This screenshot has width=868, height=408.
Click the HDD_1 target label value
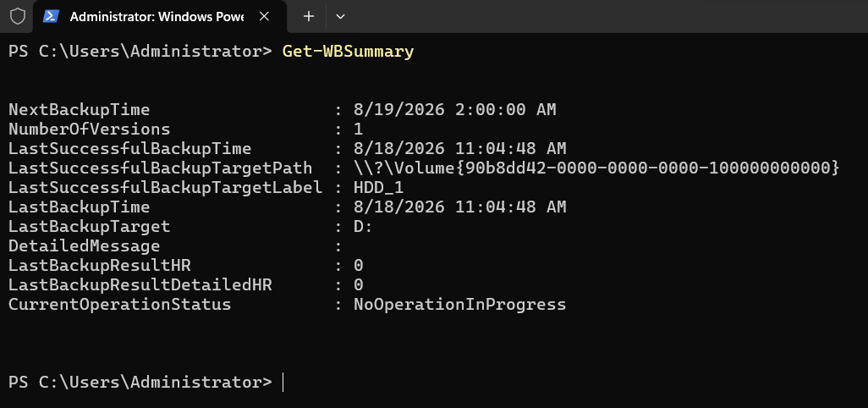pyautogui.click(x=379, y=188)
